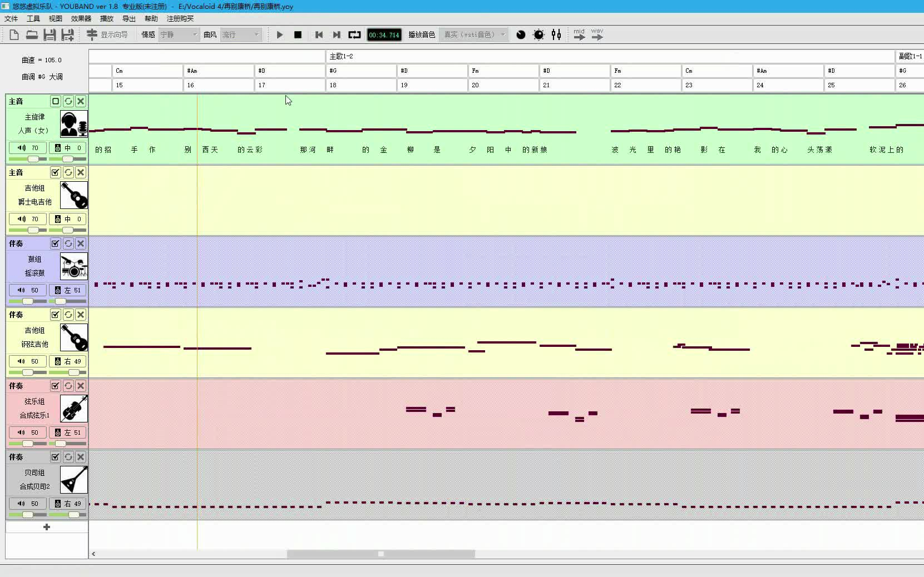The image size is (924, 577).
Task: Open the 导出 menu
Action: click(129, 18)
